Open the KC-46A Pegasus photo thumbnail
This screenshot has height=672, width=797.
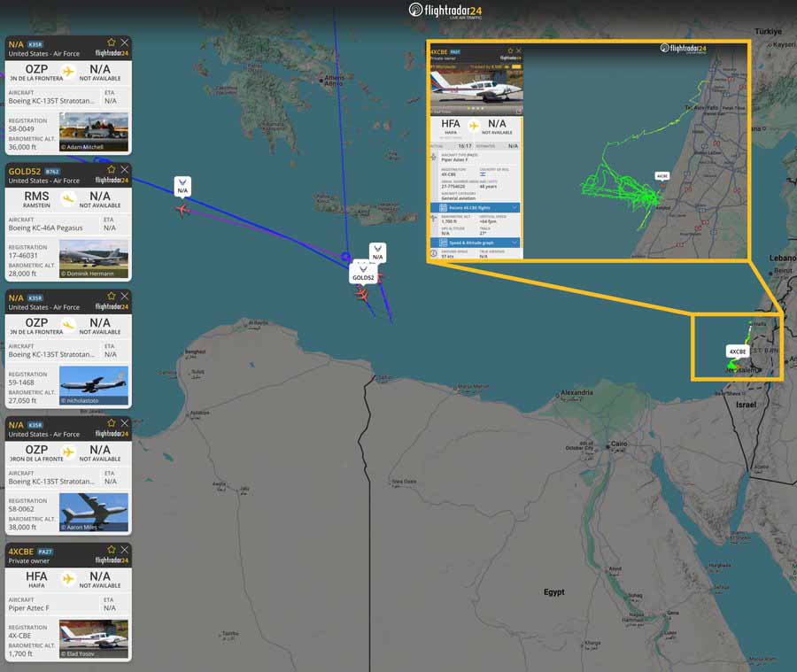(x=94, y=259)
